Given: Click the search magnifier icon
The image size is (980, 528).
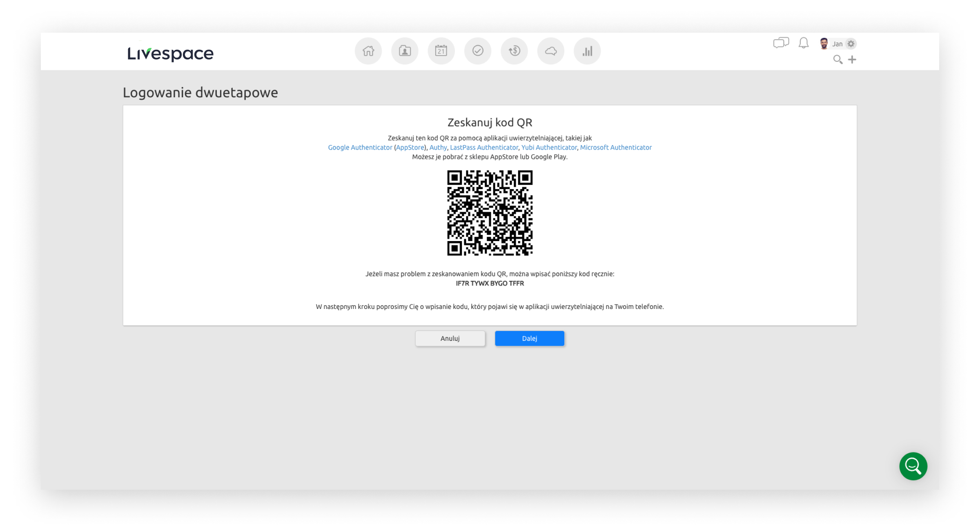Looking at the screenshot, I should [838, 60].
